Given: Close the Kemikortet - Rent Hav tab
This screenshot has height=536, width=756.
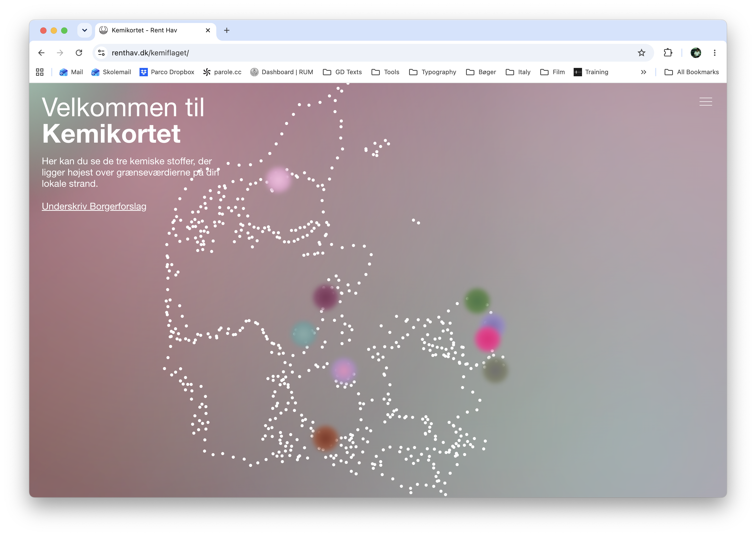Looking at the screenshot, I should coord(208,30).
